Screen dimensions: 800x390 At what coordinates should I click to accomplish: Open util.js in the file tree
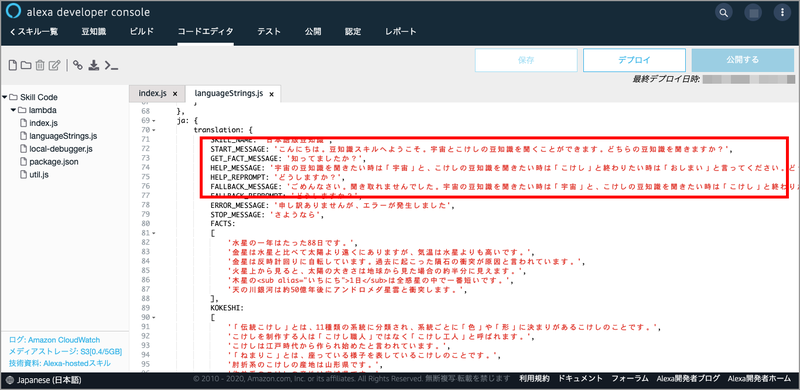pos(39,175)
